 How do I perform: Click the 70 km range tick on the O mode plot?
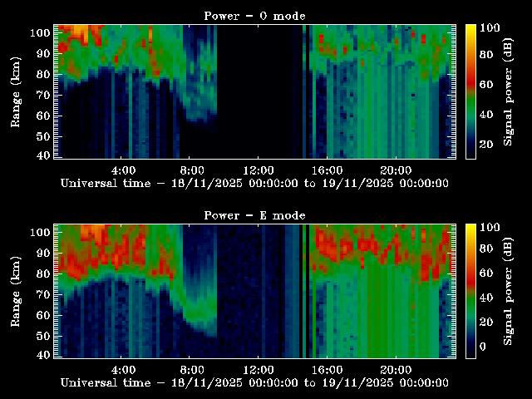tap(43, 95)
